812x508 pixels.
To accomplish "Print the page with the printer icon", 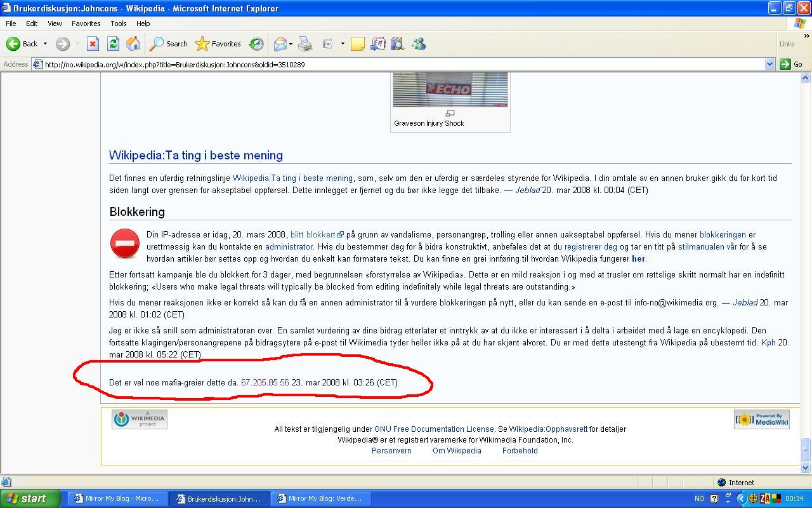I will [305, 44].
